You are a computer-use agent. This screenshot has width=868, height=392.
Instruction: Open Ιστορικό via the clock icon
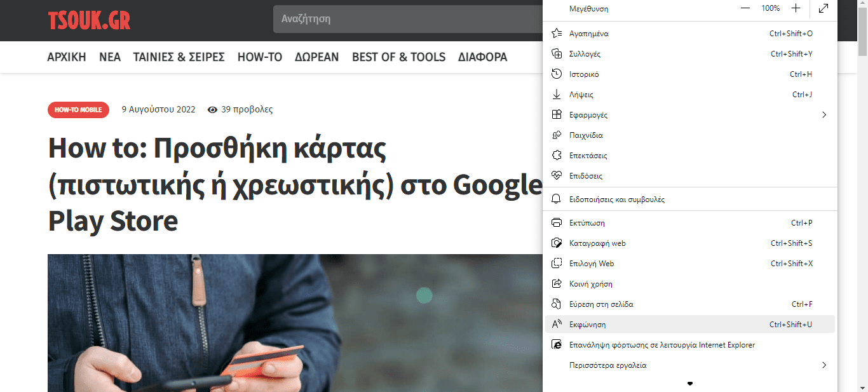[x=555, y=74]
